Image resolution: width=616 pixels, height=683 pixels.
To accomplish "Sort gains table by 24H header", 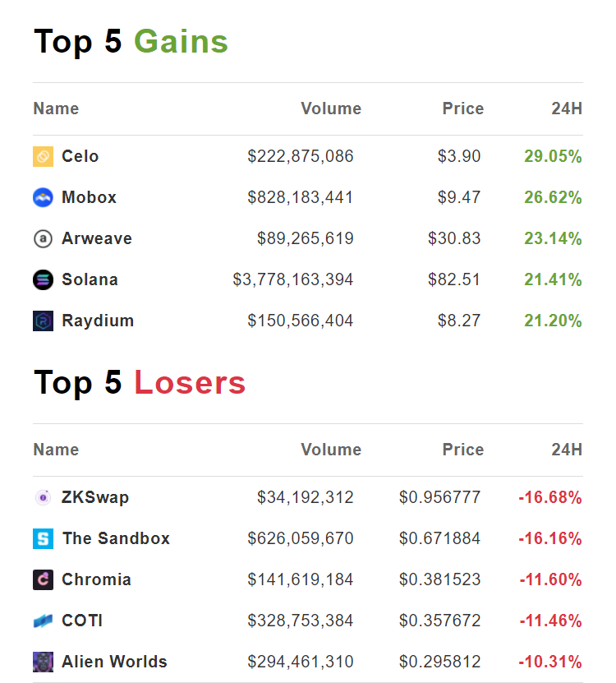I will tap(566, 108).
